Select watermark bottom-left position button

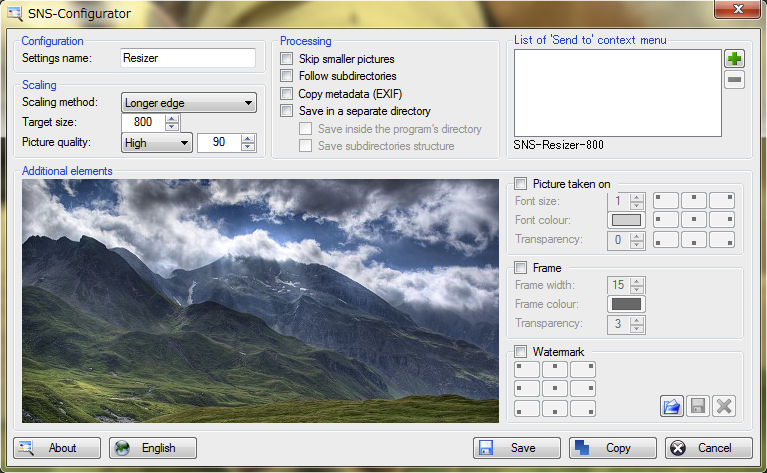click(527, 408)
